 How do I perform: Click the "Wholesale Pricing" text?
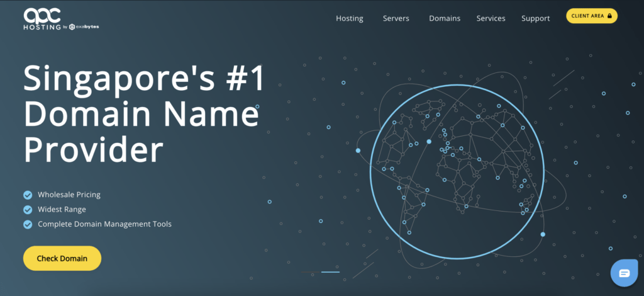(x=69, y=195)
